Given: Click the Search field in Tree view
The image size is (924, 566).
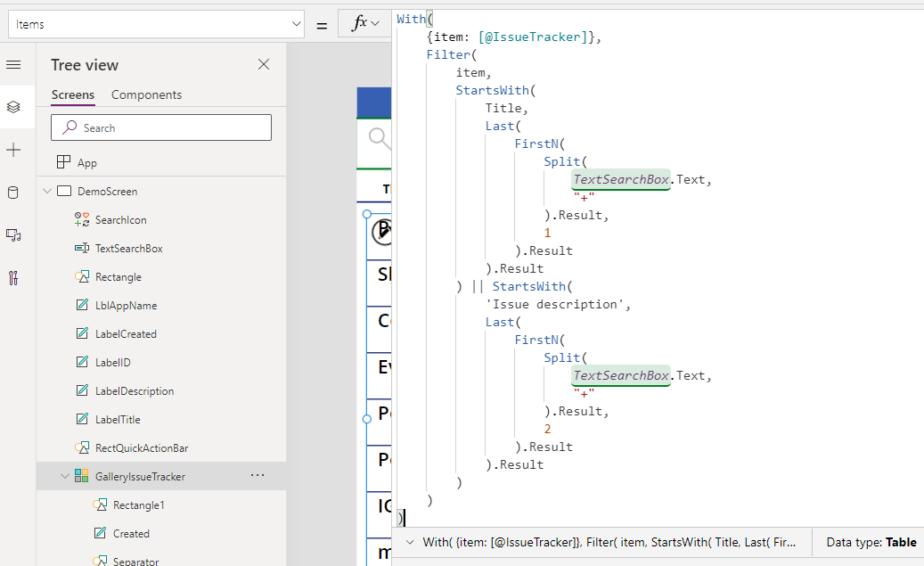Looking at the screenshot, I should (x=160, y=127).
